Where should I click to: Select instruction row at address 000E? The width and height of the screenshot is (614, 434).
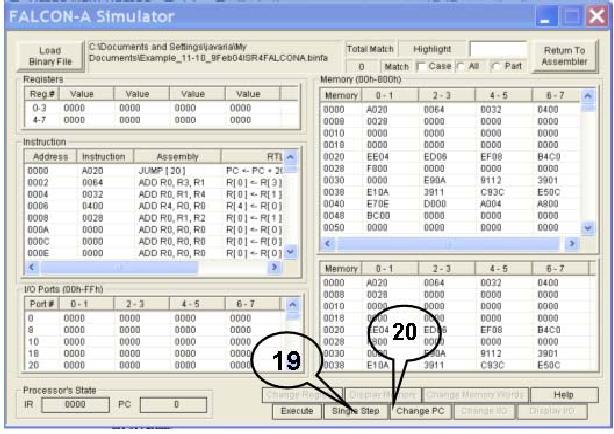155,253
